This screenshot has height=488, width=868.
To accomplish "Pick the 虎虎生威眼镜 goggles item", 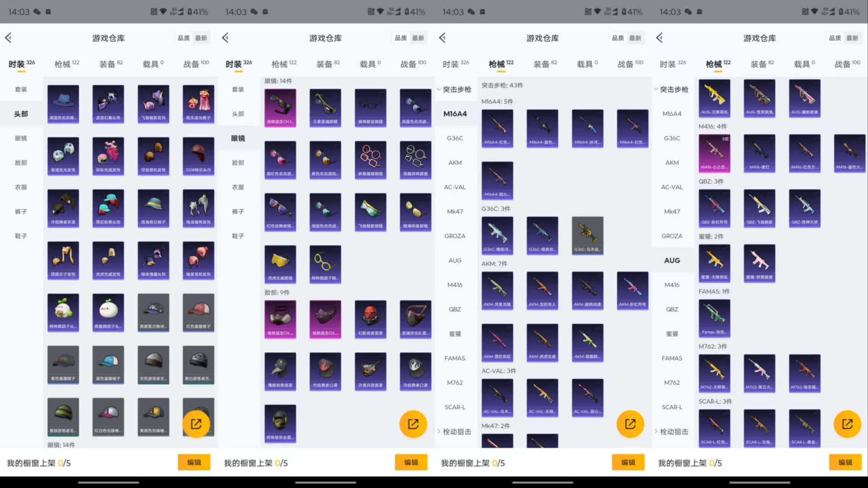I will (280, 264).
